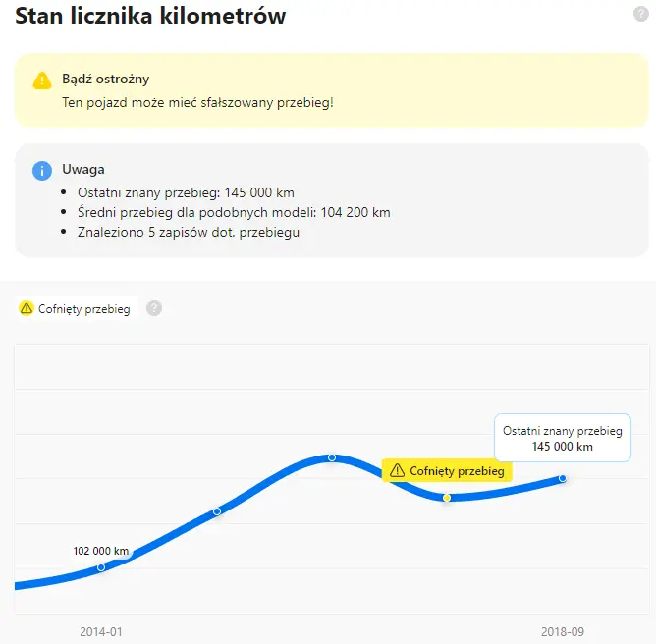This screenshot has height=644, width=656.
Task: Click the 2018-09 date axis label
Action: point(563,631)
